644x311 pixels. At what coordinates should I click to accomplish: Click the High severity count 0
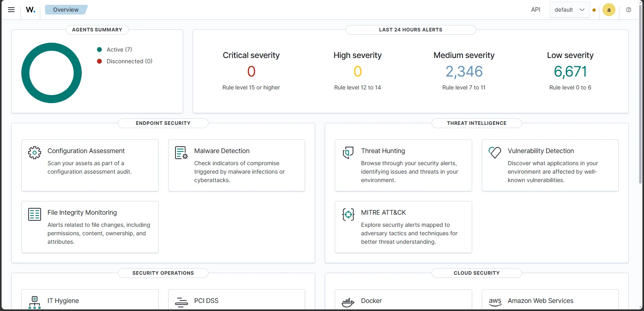pyautogui.click(x=357, y=72)
